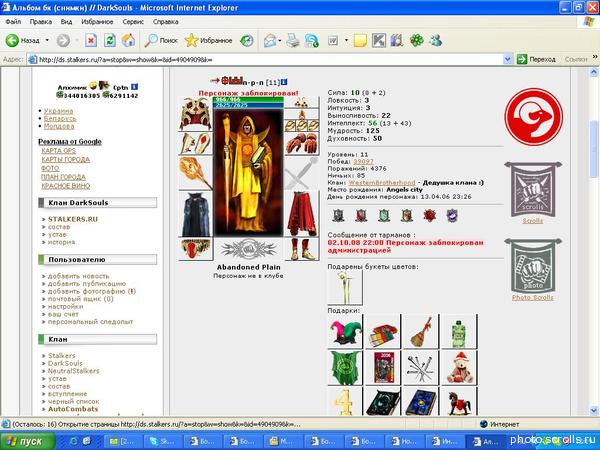Open the Сервис menu
600x450 pixels.
pyautogui.click(x=133, y=22)
